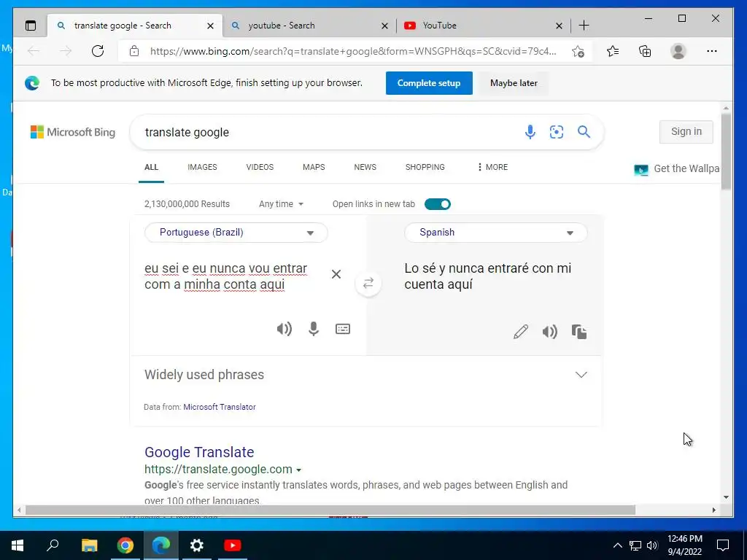
Task: Open the taskbar volume control
Action: tap(652, 545)
